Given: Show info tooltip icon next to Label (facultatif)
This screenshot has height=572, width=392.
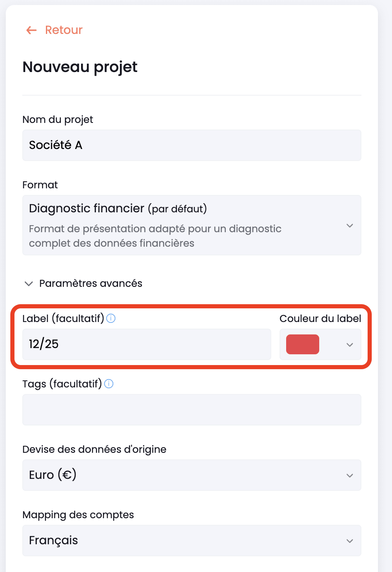Looking at the screenshot, I should click(111, 318).
